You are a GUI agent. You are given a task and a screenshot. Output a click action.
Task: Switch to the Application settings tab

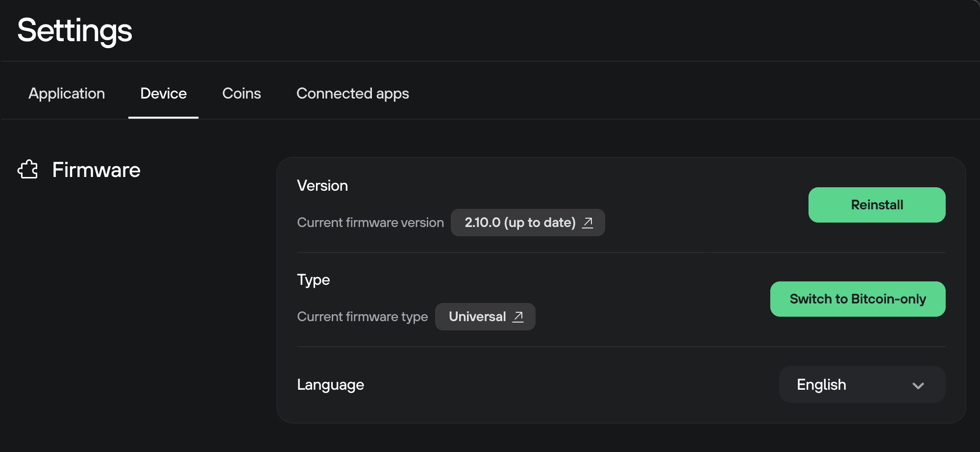pos(67,93)
